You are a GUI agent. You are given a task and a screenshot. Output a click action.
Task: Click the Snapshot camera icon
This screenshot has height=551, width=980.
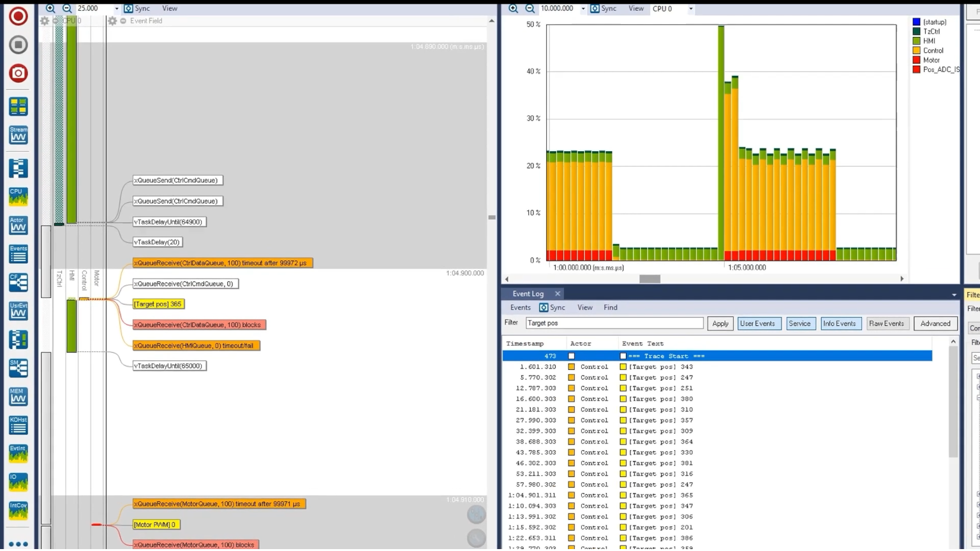pyautogui.click(x=18, y=73)
